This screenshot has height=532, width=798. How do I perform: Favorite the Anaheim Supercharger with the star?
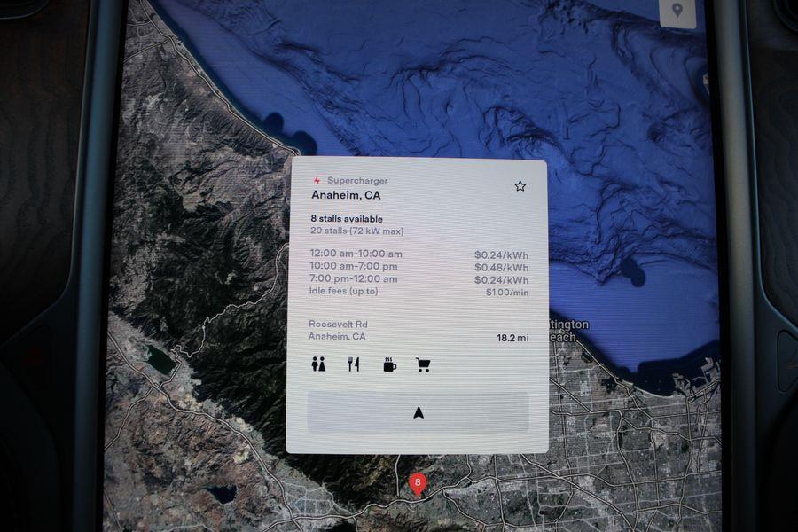(520, 186)
